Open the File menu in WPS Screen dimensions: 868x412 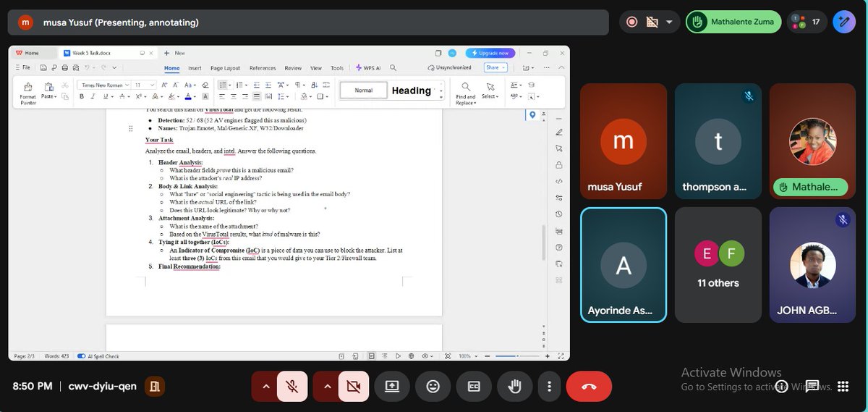click(x=22, y=67)
